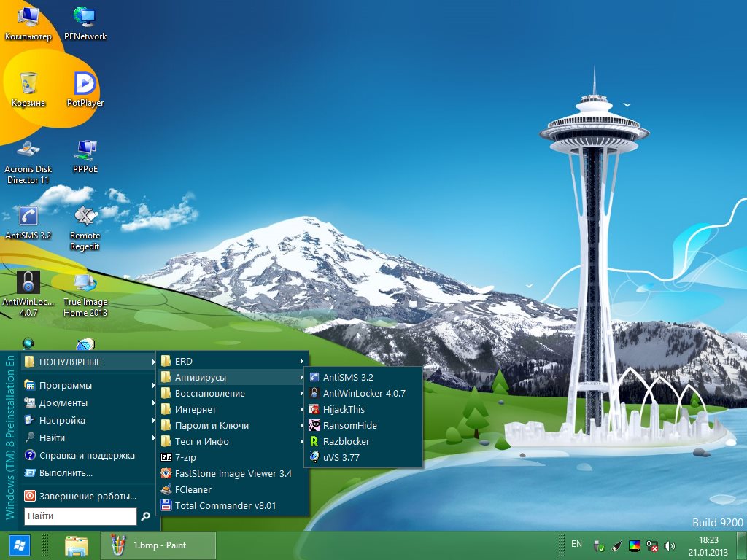Open the PPPoE desktop icon
Screen dimensions: 747x560
pyautogui.click(x=85, y=156)
